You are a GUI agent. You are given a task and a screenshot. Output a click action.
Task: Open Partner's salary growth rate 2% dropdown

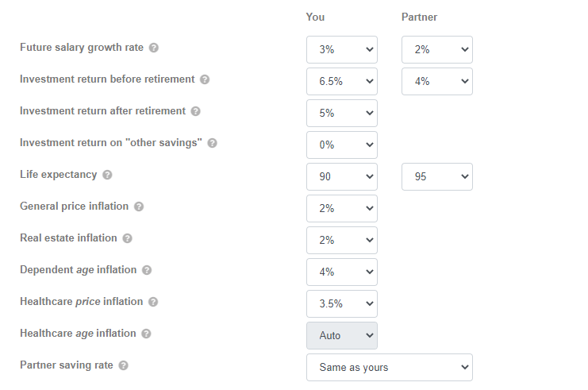pos(437,49)
